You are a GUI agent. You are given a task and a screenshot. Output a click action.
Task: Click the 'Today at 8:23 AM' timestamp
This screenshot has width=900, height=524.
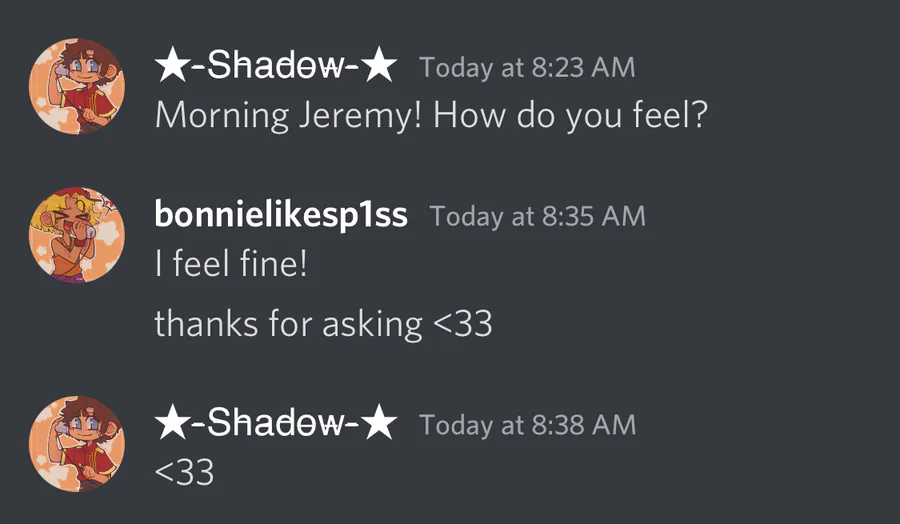[527, 68]
